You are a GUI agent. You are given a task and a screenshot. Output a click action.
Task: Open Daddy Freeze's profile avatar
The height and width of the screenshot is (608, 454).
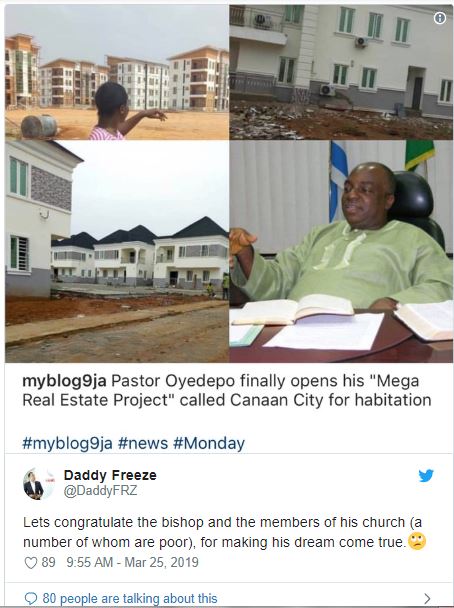click(39, 484)
